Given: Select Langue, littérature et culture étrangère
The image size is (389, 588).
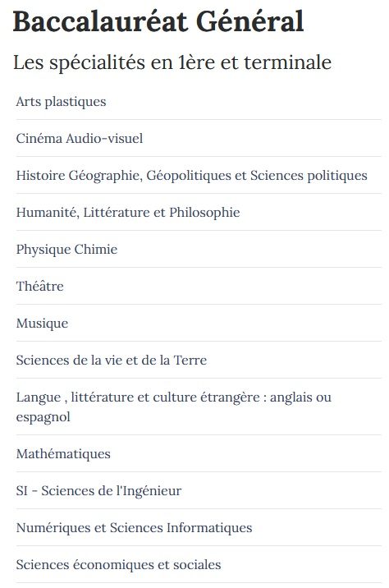Looking at the screenshot, I should 199,407.
